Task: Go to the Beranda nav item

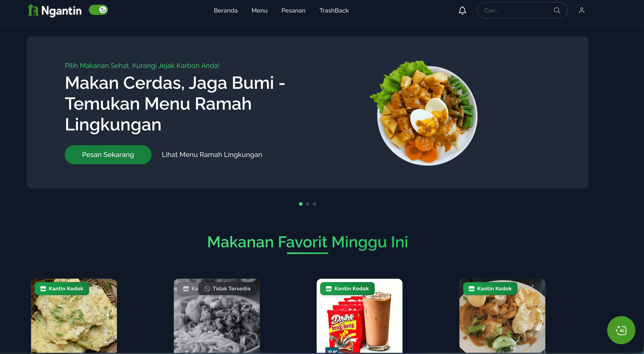Action: (225, 10)
